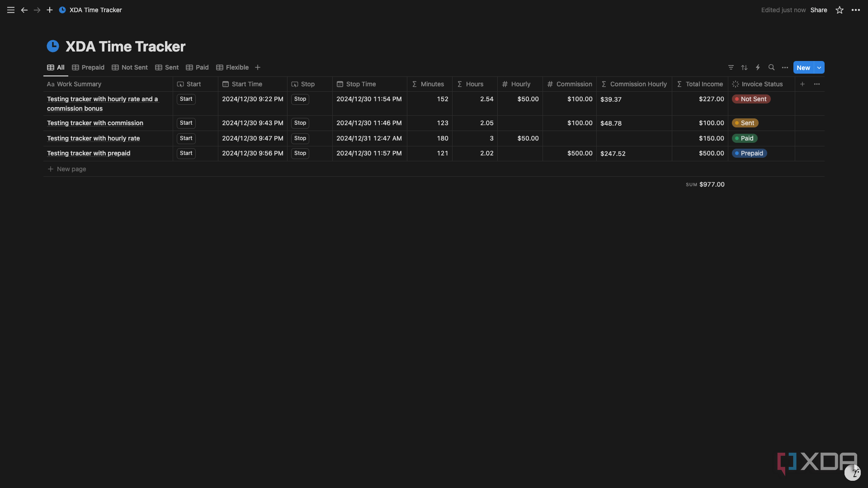Click the Share button in top bar
This screenshot has width=868, height=488.
click(x=819, y=10)
